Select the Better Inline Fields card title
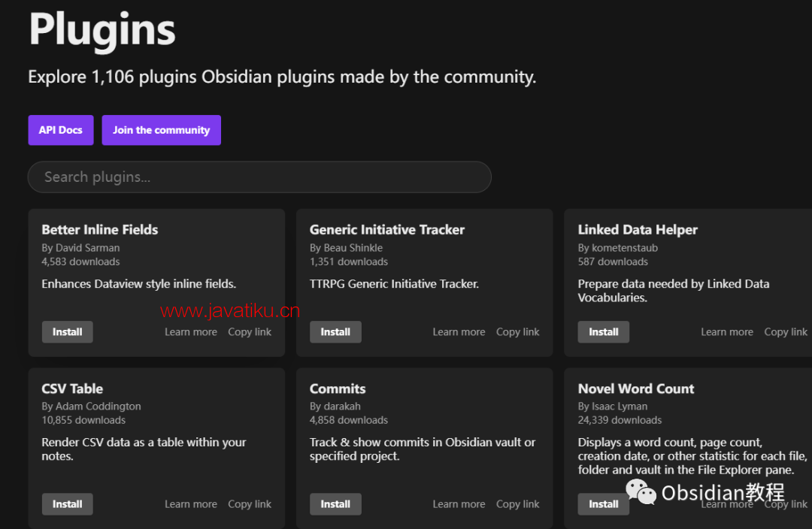Image resolution: width=812 pixels, height=529 pixels. click(100, 230)
